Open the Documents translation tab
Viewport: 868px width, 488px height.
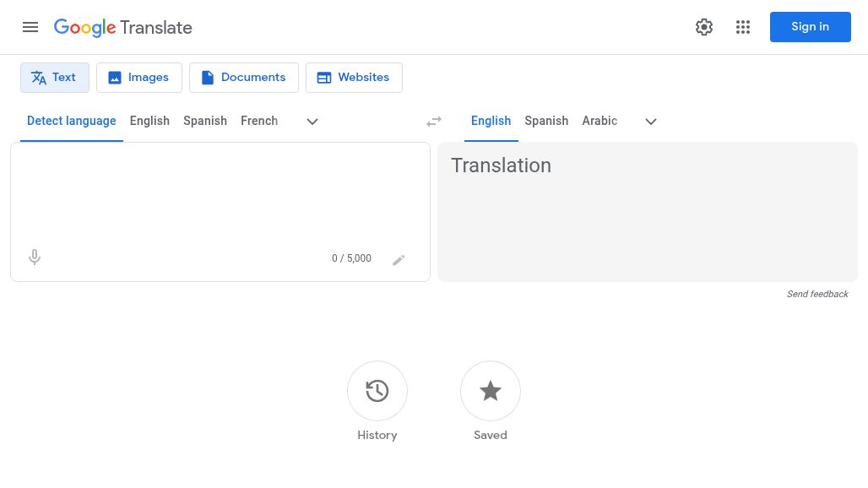coord(243,77)
